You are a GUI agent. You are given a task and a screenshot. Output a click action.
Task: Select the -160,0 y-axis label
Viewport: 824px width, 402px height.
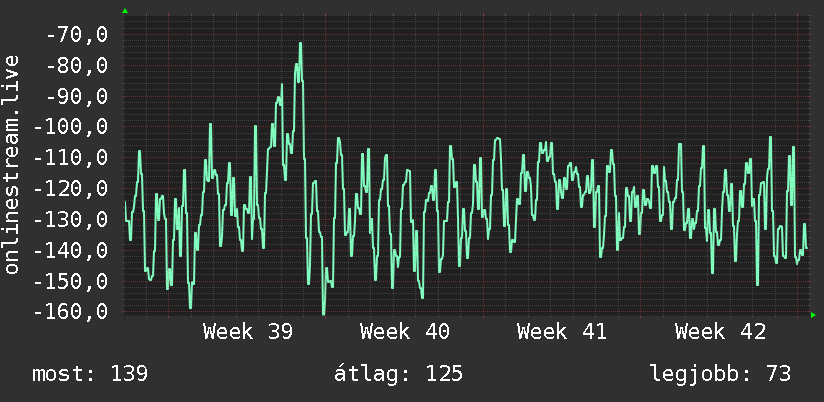70,311
